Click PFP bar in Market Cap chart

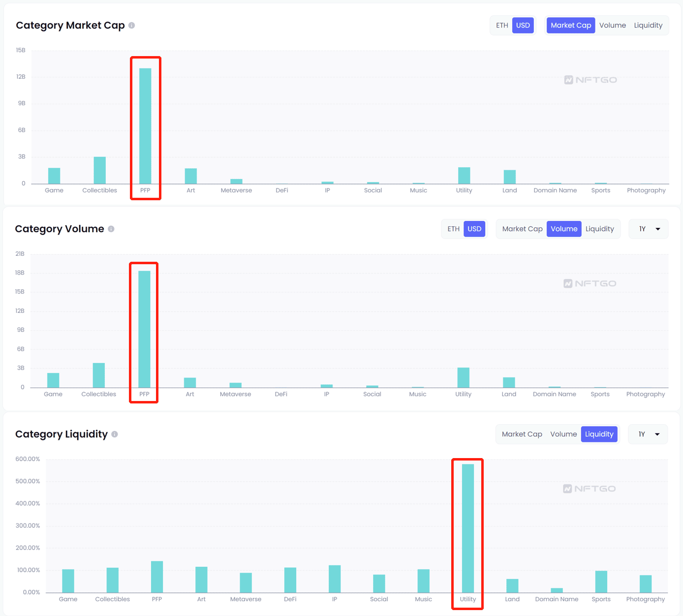click(x=145, y=126)
